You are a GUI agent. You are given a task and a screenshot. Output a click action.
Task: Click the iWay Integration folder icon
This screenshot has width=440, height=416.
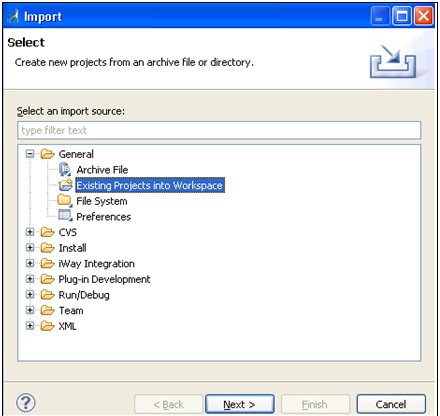[47, 263]
